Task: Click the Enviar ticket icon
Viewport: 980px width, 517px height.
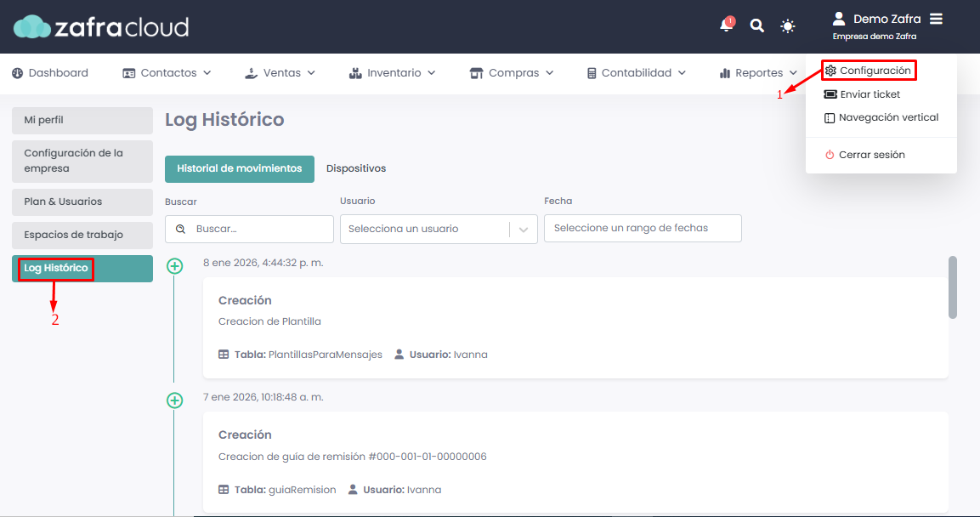Action: coord(830,94)
